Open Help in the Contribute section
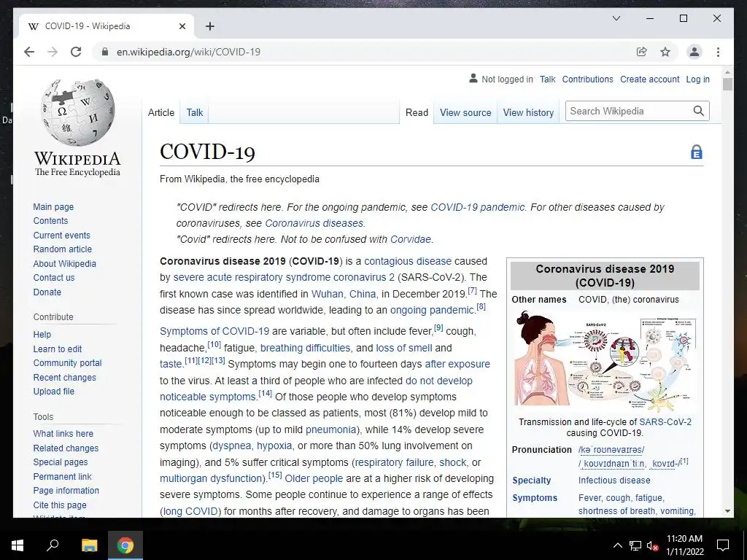This screenshot has width=747, height=560. 42,334
